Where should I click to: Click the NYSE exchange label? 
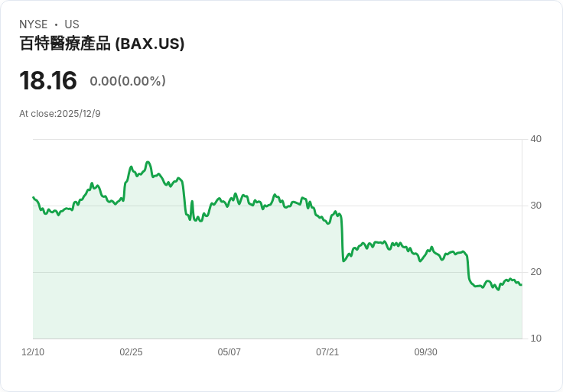(x=34, y=24)
